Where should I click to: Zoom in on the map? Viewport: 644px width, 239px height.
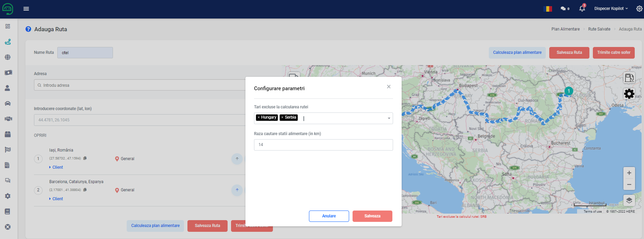[629, 173]
